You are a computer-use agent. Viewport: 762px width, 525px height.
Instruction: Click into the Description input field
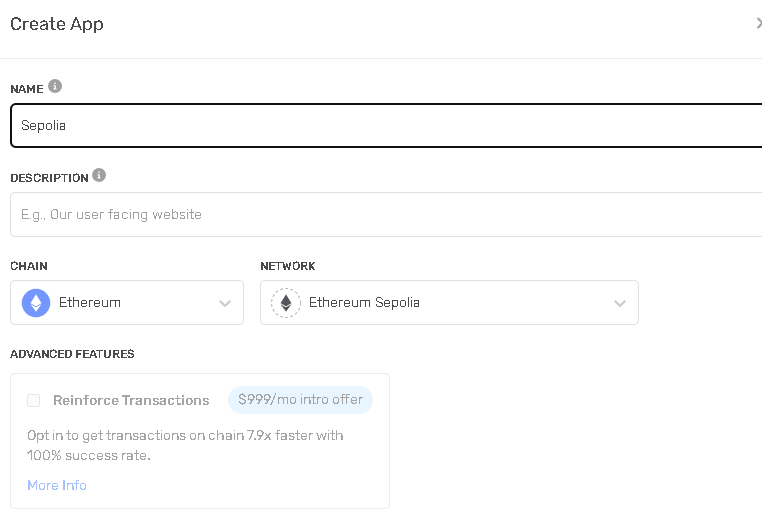pyautogui.click(x=380, y=214)
